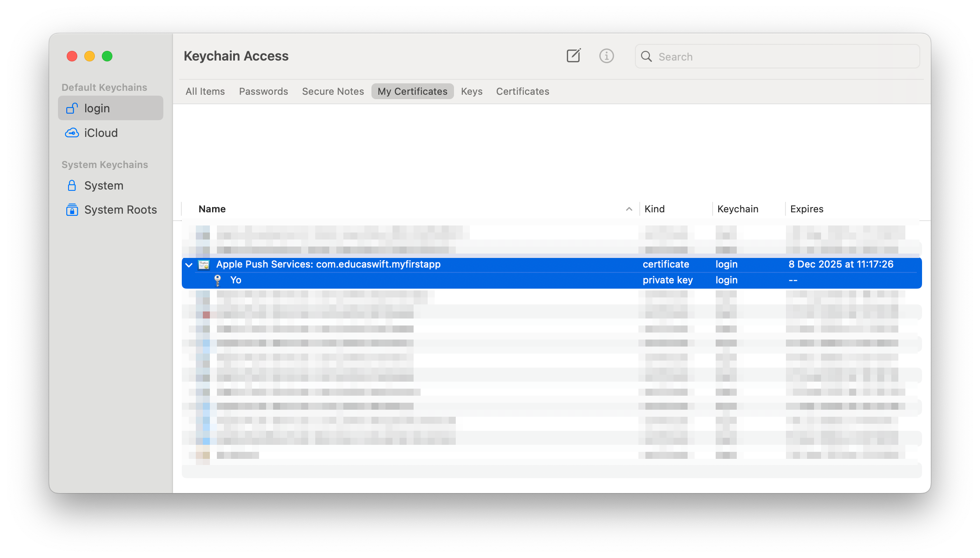Sort the list by Expires column
Image resolution: width=980 pixels, height=558 pixels.
pos(807,209)
